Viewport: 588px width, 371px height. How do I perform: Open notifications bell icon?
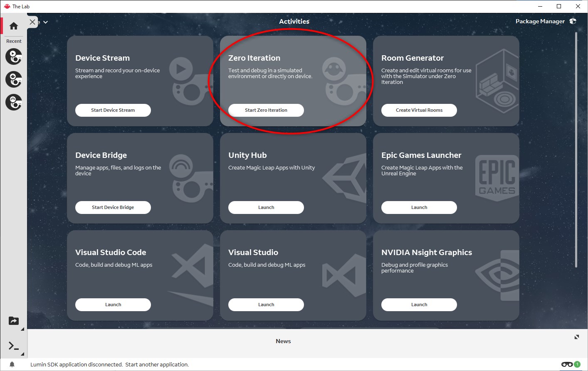tap(12, 364)
